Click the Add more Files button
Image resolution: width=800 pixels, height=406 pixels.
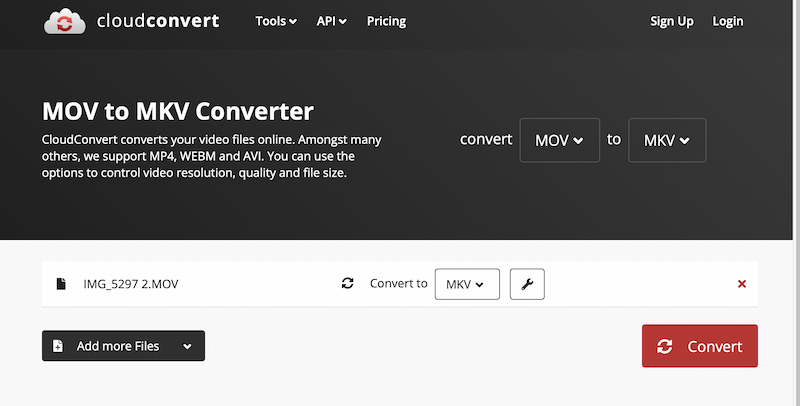click(123, 346)
